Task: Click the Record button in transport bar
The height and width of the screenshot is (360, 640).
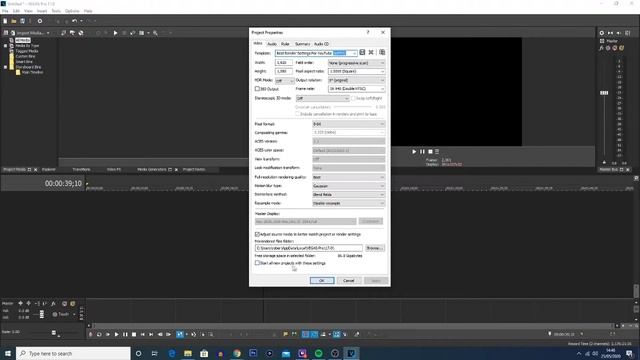Action: pyautogui.click(x=90, y=334)
